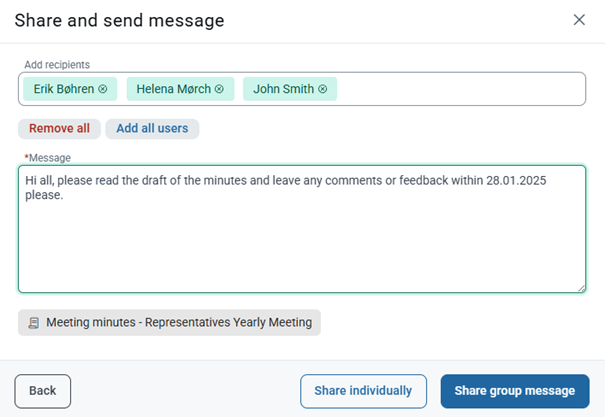Click the empty area in the recipients field
Screen dimensions: 605x417
point(459,89)
